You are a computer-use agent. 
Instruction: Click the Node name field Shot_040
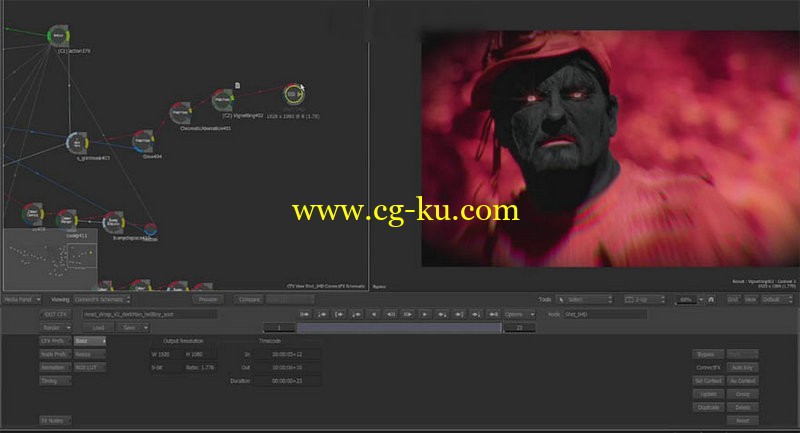[605, 314]
